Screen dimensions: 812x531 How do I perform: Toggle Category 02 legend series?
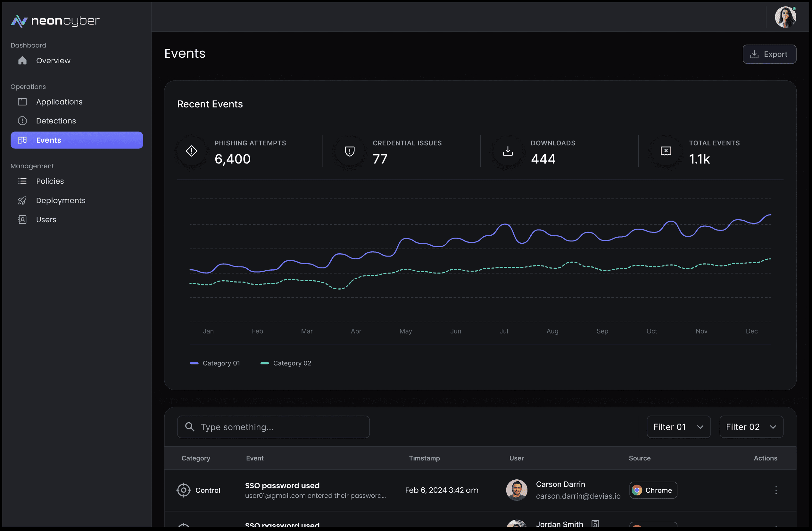point(286,363)
